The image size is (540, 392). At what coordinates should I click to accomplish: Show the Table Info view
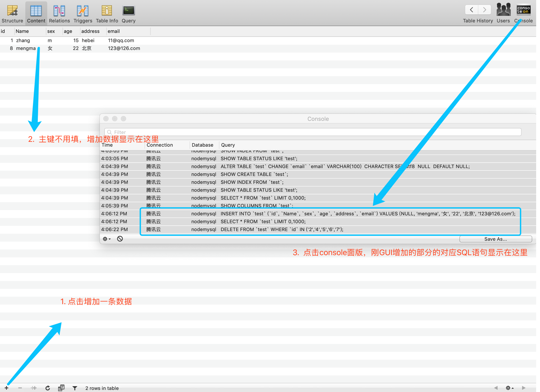(x=107, y=14)
